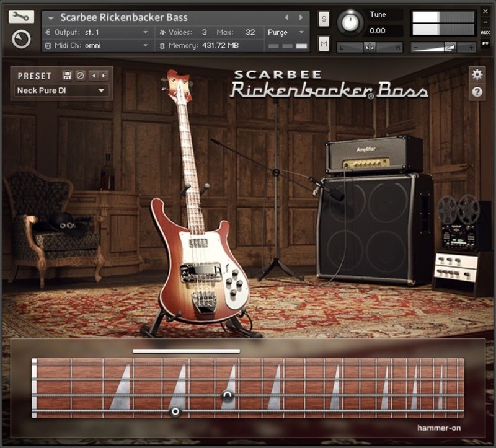Click the Tune value field
This screenshot has height=448, width=496.
click(377, 30)
